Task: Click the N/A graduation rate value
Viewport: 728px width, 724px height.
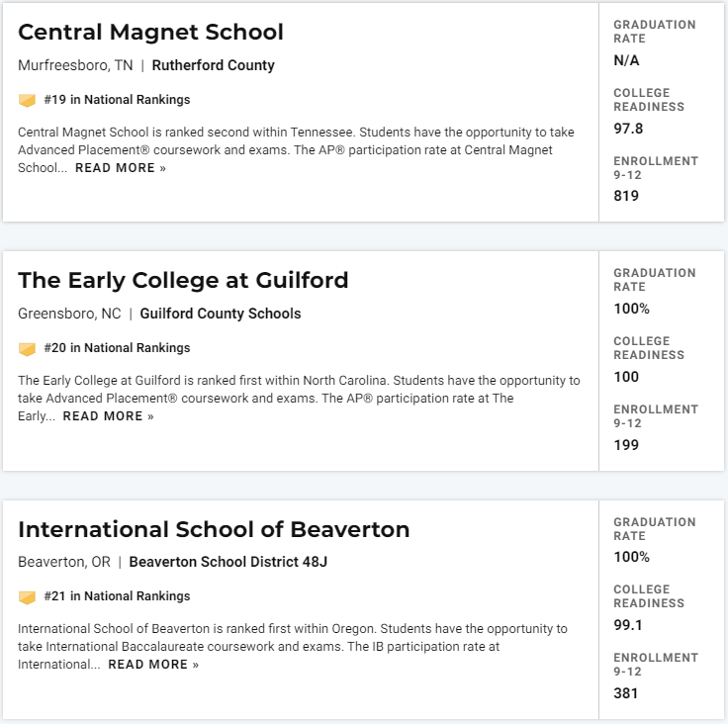Action: coord(626,60)
